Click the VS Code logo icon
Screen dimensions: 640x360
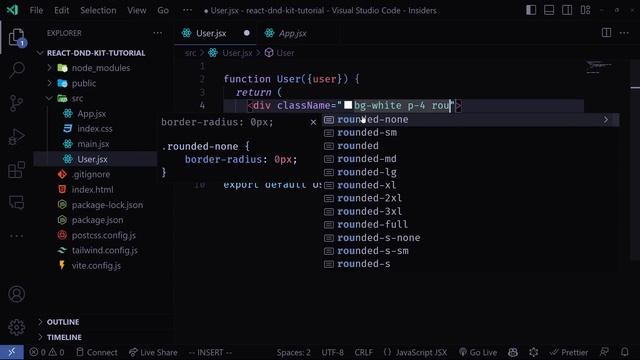[x=12, y=10]
